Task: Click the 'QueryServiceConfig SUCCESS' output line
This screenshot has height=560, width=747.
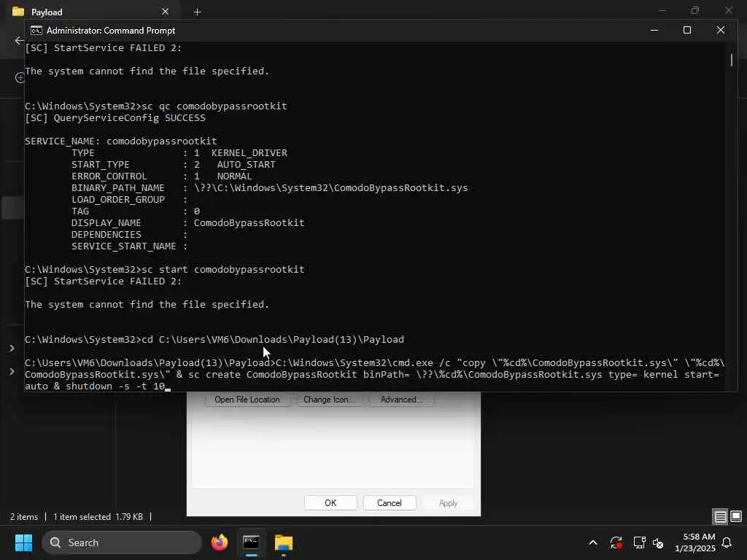Action: pyautogui.click(x=115, y=117)
